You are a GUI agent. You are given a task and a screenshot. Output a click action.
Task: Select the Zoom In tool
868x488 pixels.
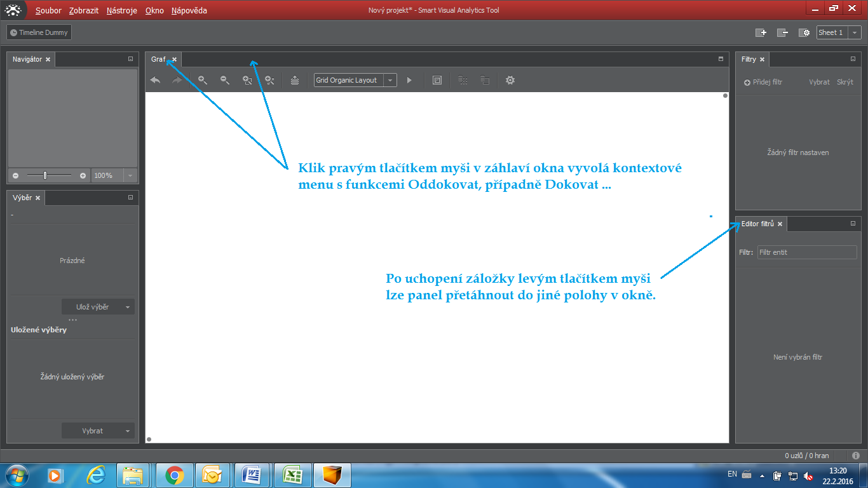(x=203, y=80)
